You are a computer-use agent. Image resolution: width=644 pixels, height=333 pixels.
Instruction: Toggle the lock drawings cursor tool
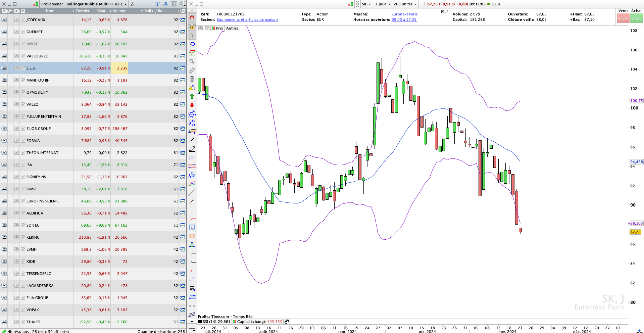[x=192, y=27]
